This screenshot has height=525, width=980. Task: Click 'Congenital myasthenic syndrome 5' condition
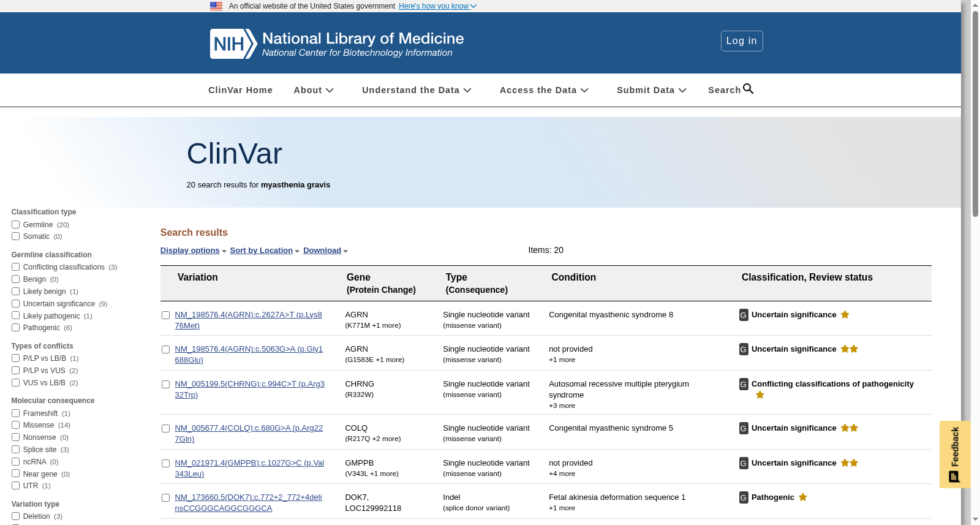tap(611, 428)
